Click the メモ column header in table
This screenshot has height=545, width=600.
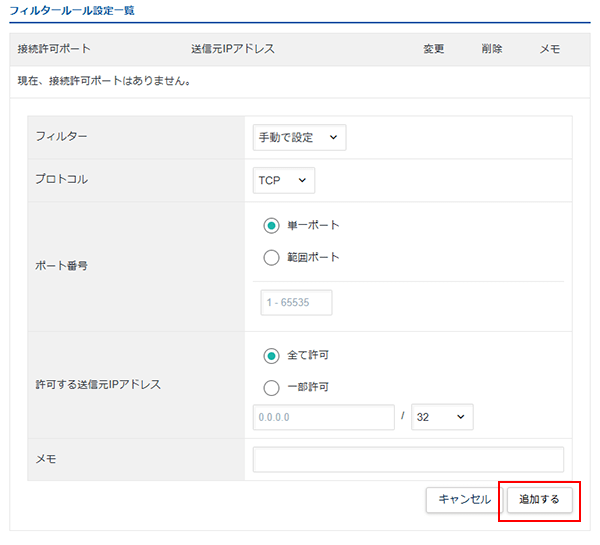coord(549,49)
